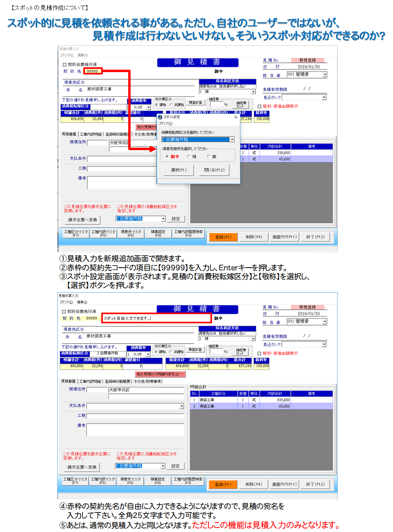This screenshot has height=532, width=393.
Task: Expand the 消費税転嫁区分 dropdown in スポット設定 dialog
Action: pyautogui.click(x=232, y=139)
